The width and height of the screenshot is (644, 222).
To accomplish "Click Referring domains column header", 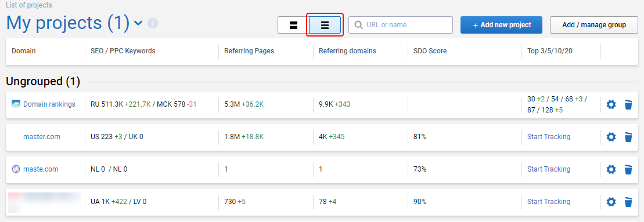I will pyautogui.click(x=347, y=51).
